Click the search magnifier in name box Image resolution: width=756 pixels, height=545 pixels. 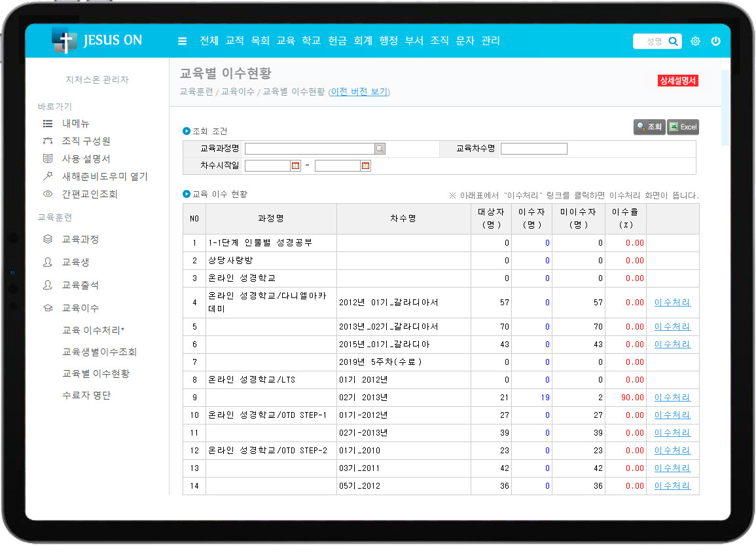pos(673,41)
